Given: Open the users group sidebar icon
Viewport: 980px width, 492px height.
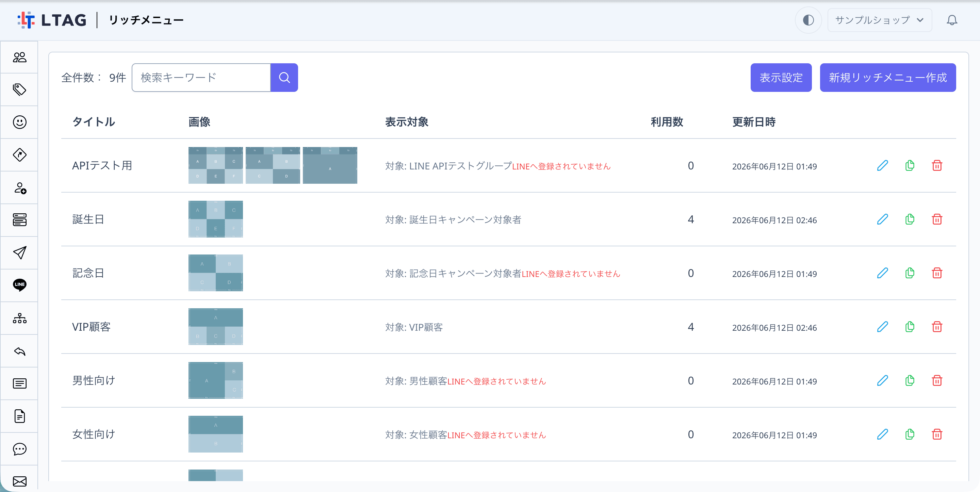Looking at the screenshot, I should (19, 57).
